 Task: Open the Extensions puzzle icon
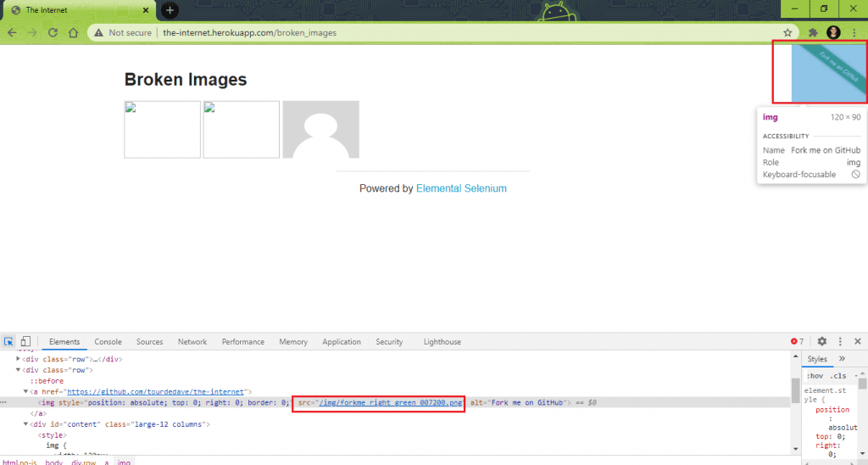(813, 33)
